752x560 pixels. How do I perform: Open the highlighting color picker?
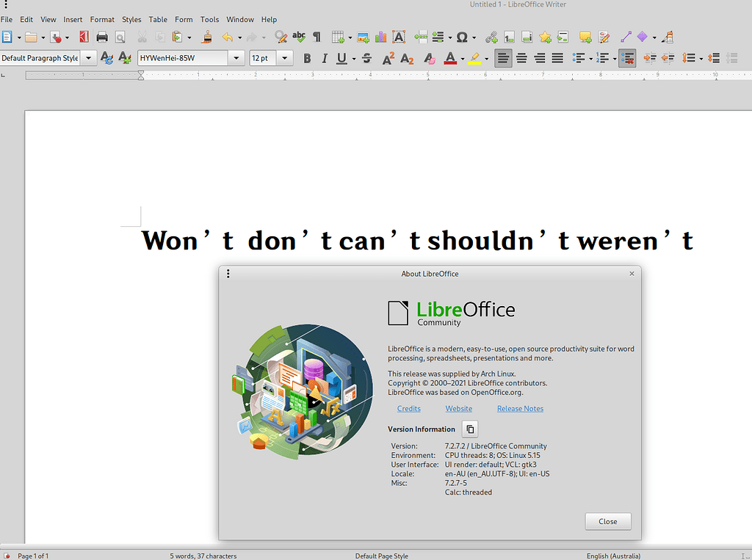point(486,58)
